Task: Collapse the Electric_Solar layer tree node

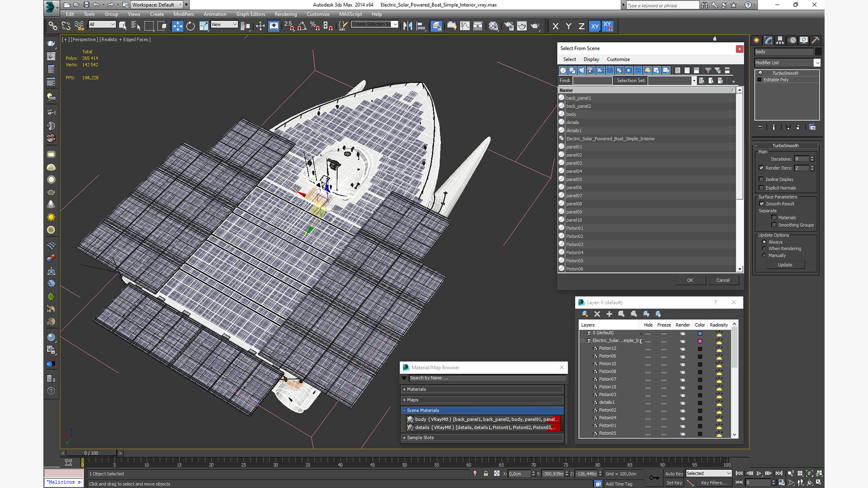Action: (582, 341)
